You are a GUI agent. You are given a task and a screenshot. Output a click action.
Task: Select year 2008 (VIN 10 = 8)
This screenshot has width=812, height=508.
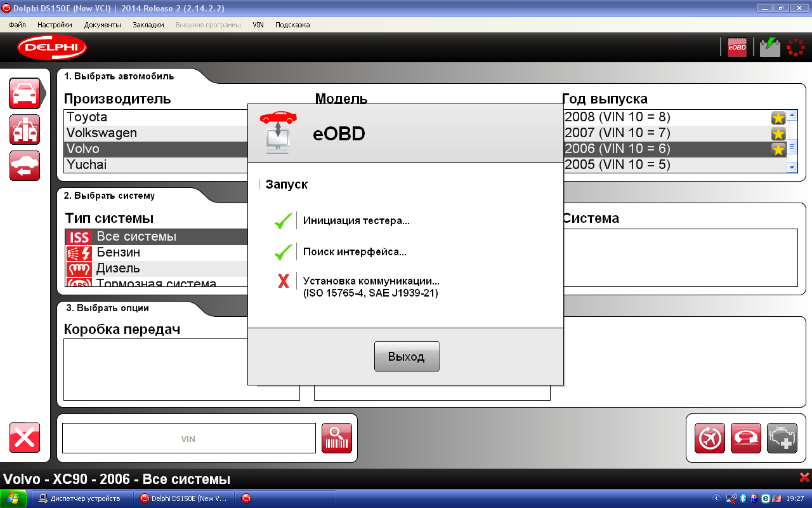(674, 117)
